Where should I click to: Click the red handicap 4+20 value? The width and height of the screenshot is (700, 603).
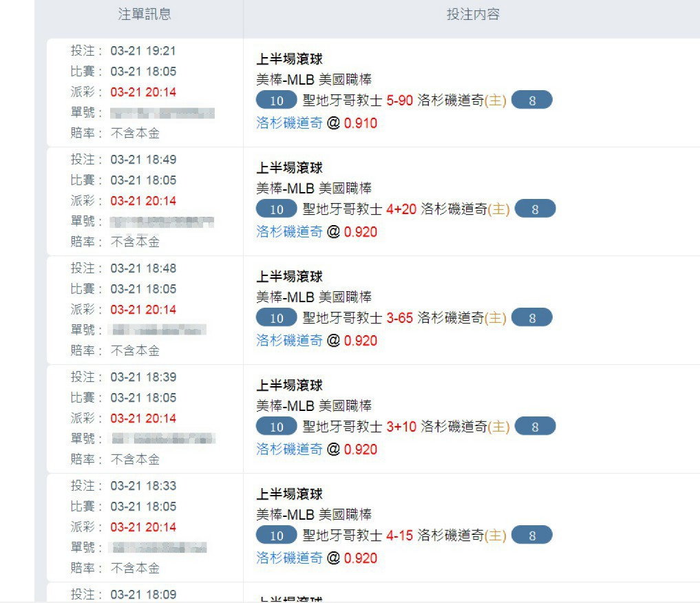(x=401, y=209)
